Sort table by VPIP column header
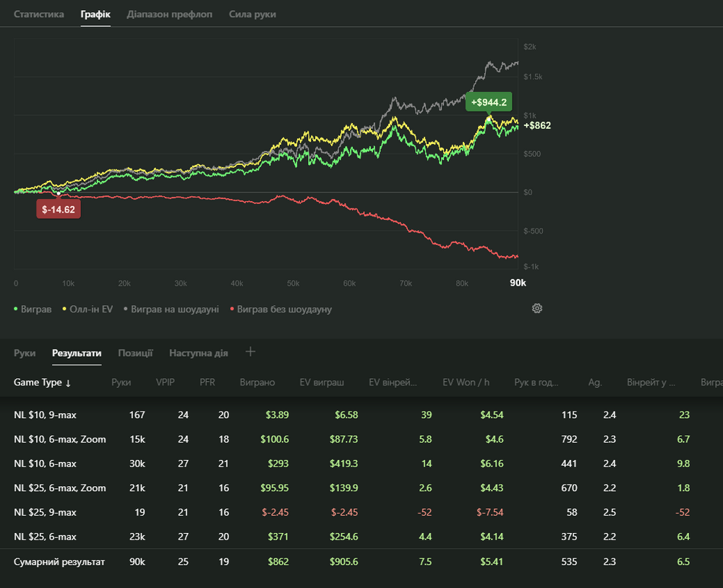The width and height of the screenshot is (723, 588). tap(165, 383)
